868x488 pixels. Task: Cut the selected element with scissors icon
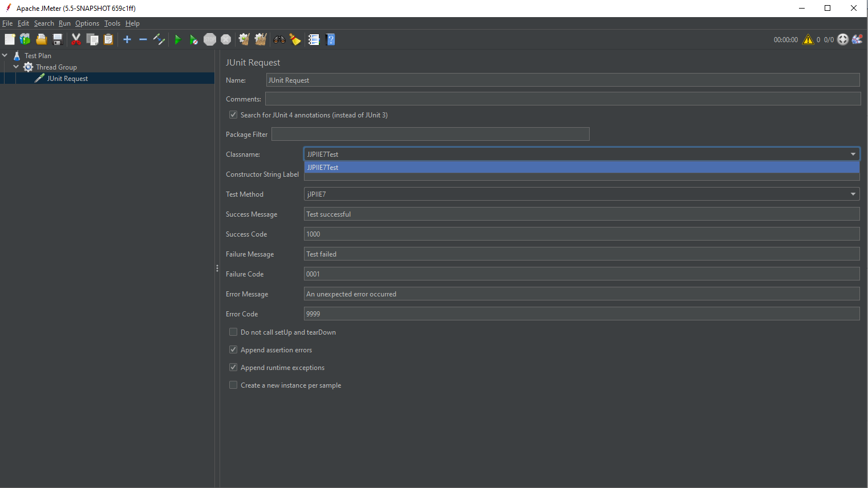tap(76, 39)
